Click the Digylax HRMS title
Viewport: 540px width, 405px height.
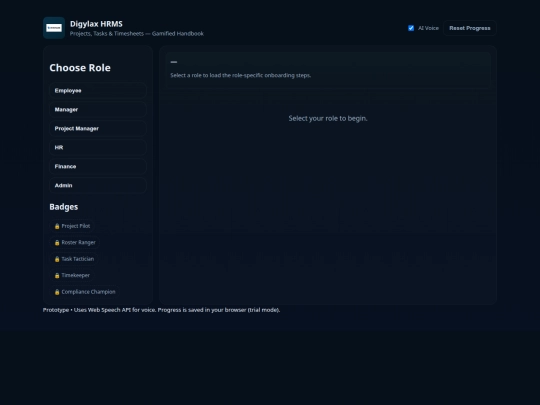96,24
